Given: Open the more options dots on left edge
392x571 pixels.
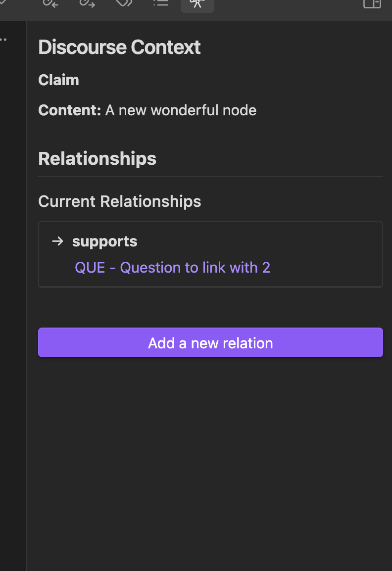Looking at the screenshot, I should coord(3,39).
